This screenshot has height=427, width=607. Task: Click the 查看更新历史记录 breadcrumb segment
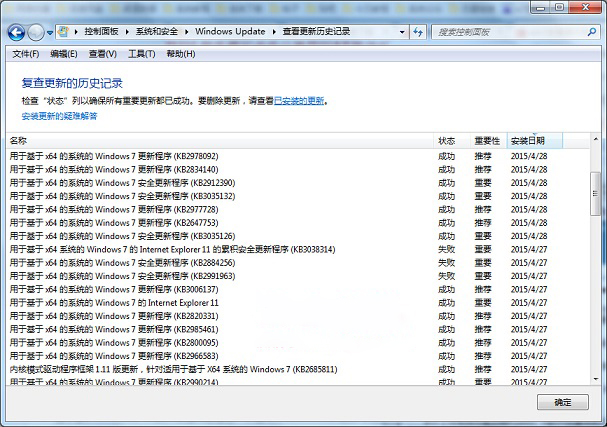click(x=316, y=31)
